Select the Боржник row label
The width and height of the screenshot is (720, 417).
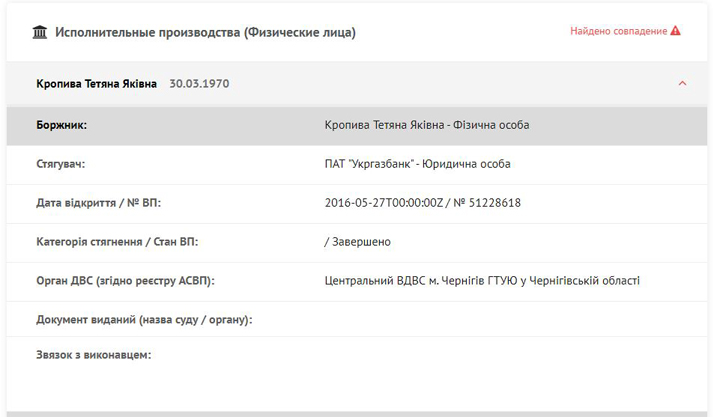coord(61,125)
